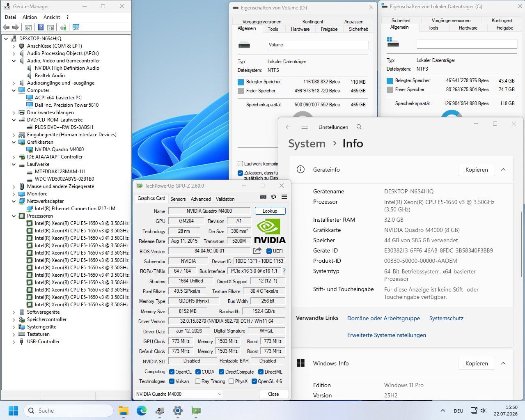Collapse the Laufwerke node
Viewport: 525px width, 420px height.
tap(14, 164)
